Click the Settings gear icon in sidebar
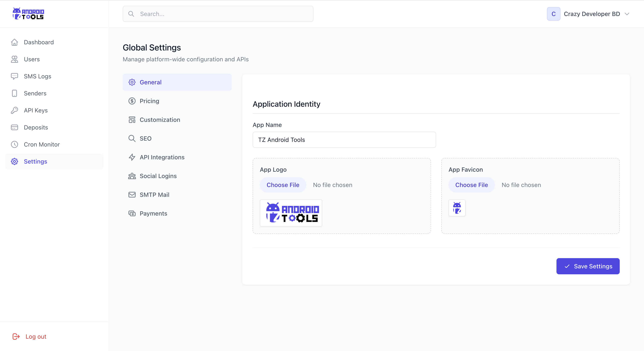The image size is (644, 351). (14, 161)
